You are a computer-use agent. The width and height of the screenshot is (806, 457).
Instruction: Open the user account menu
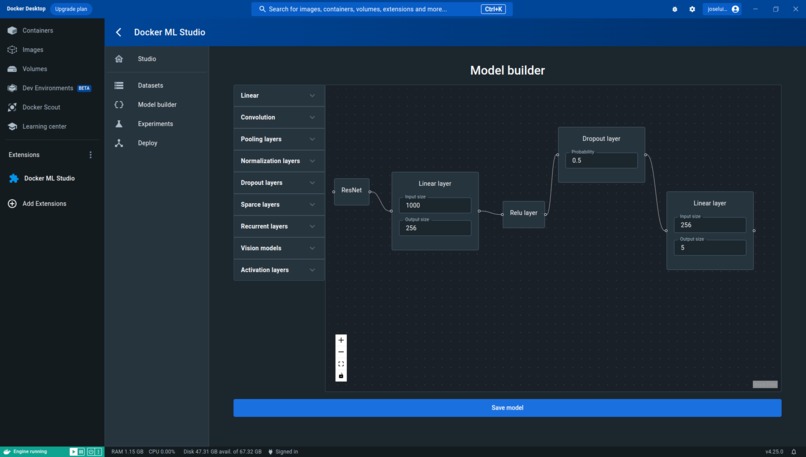723,9
